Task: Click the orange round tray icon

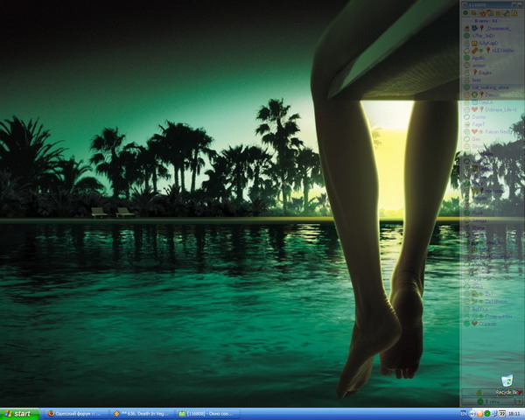Action: click(479, 414)
